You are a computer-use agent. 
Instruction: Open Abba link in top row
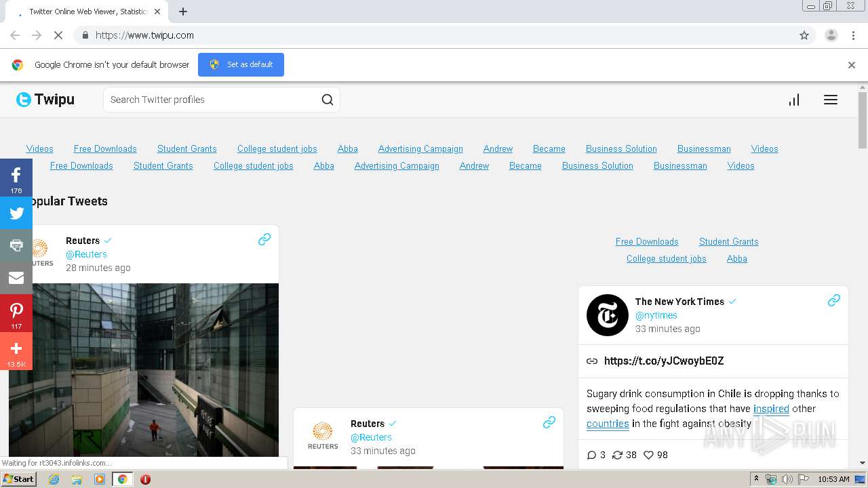click(x=348, y=148)
